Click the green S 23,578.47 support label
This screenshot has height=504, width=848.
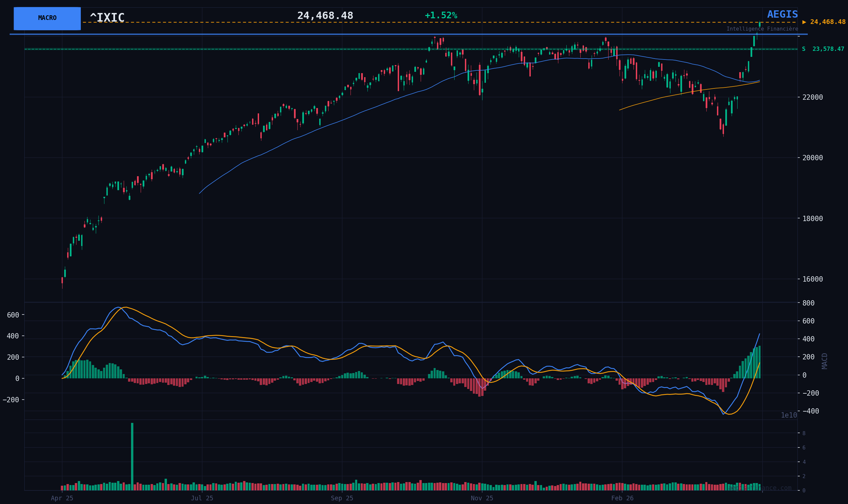822,49
